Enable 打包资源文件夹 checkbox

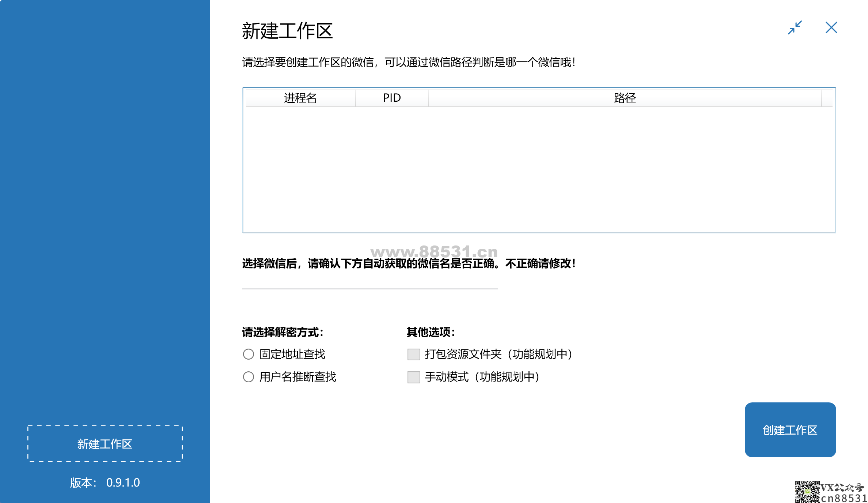414,354
